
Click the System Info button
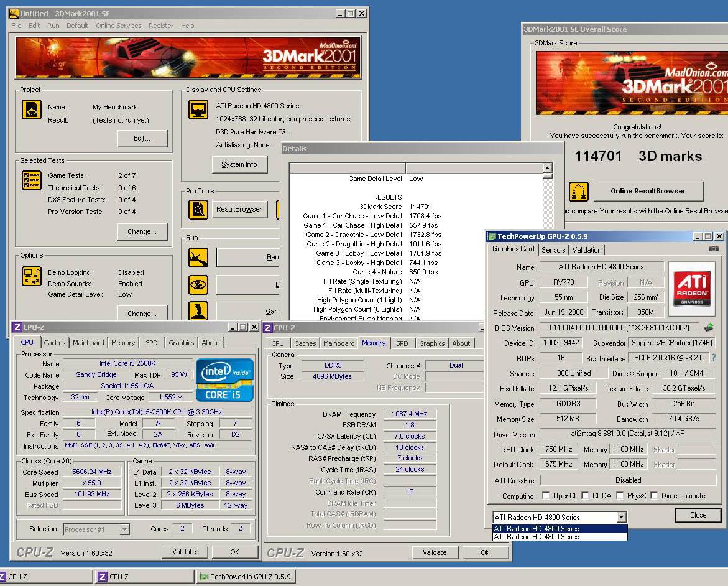(x=239, y=164)
